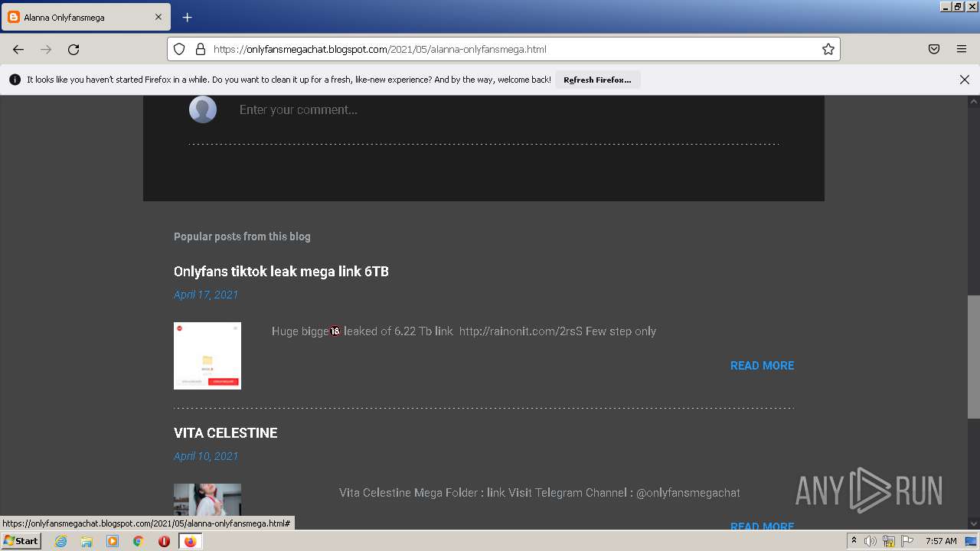Click the Huge biggest leaked 6.22 Tb snippet text

click(464, 331)
